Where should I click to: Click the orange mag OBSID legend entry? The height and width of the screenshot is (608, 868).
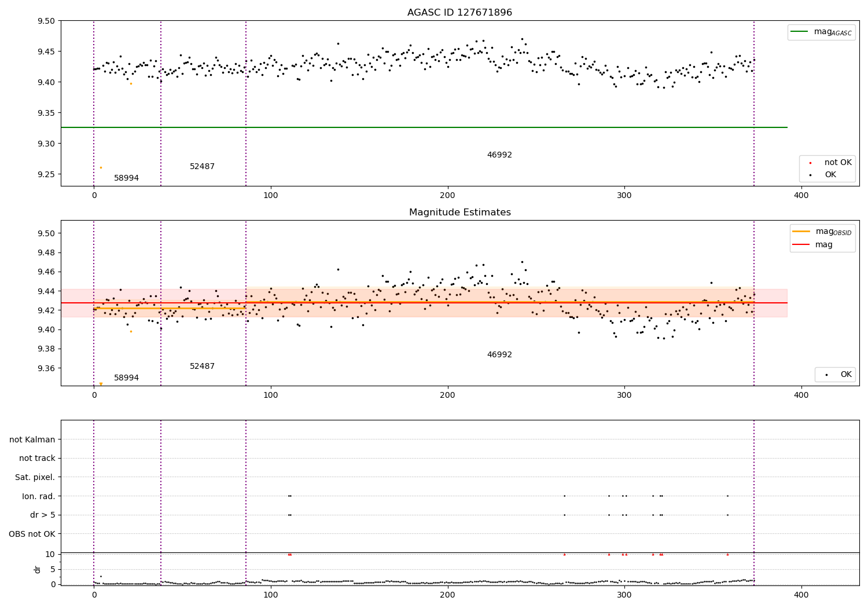click(x=822, y=232)
